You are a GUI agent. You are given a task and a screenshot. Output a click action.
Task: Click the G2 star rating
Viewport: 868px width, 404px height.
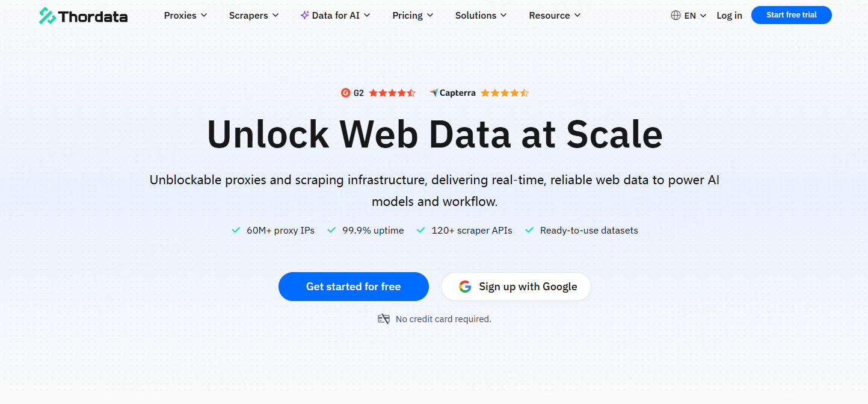pos(392,93)
